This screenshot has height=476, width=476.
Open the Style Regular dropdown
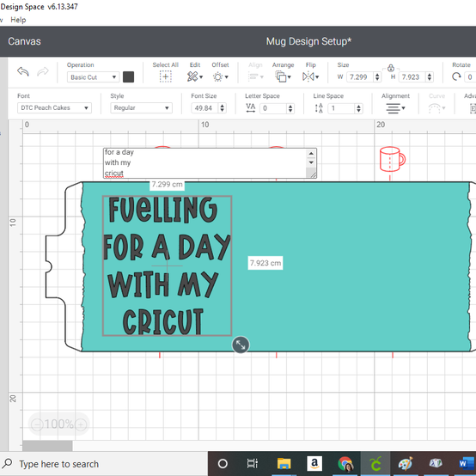coord(141,107)
